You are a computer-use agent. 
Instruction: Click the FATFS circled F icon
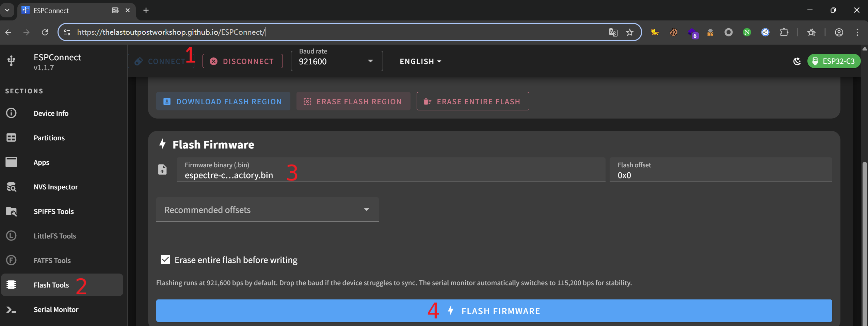11,260
